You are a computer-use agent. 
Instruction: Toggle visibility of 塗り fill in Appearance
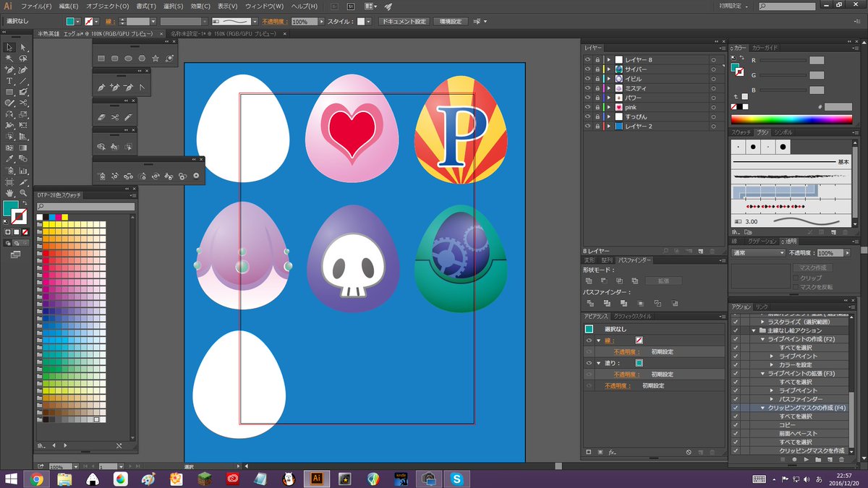(588, 363)
